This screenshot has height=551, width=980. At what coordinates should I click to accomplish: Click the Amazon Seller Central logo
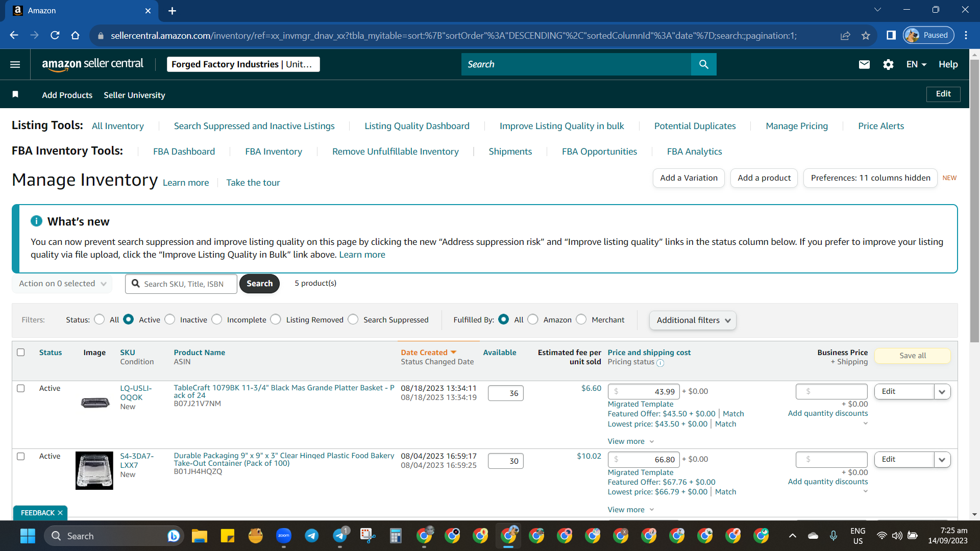tap(92, 64)
